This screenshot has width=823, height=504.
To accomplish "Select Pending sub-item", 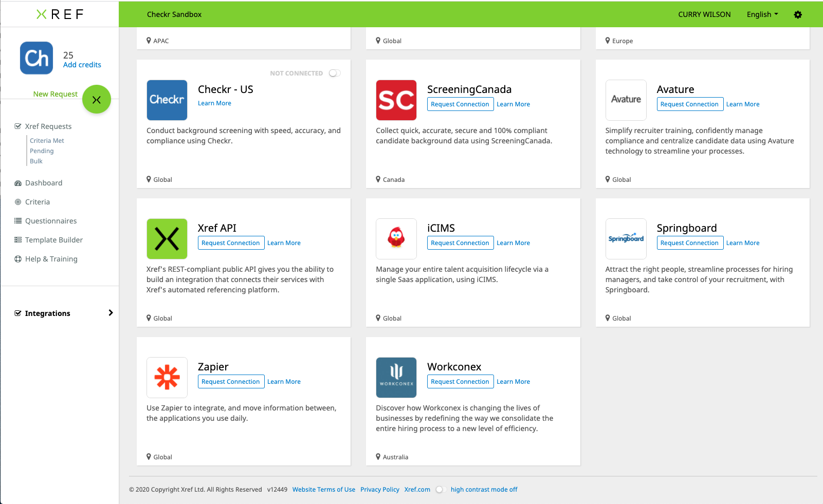I will tap(42, 151).
